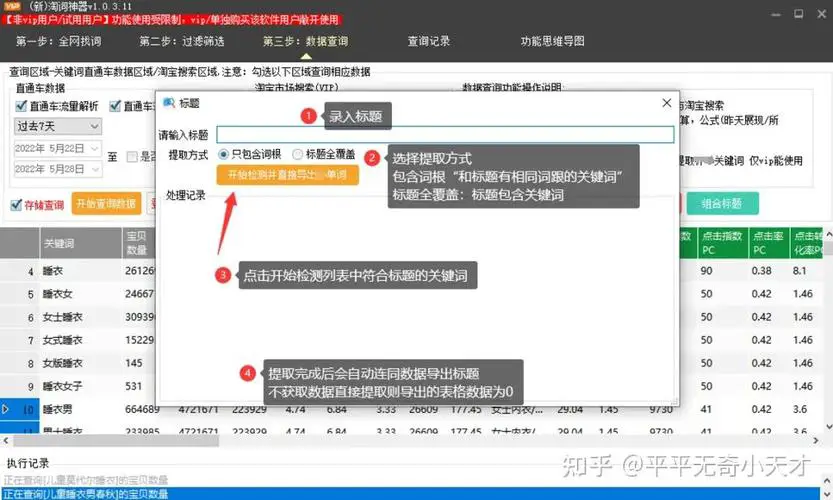Click the 8.1 conversion value cell

point(800,271)
